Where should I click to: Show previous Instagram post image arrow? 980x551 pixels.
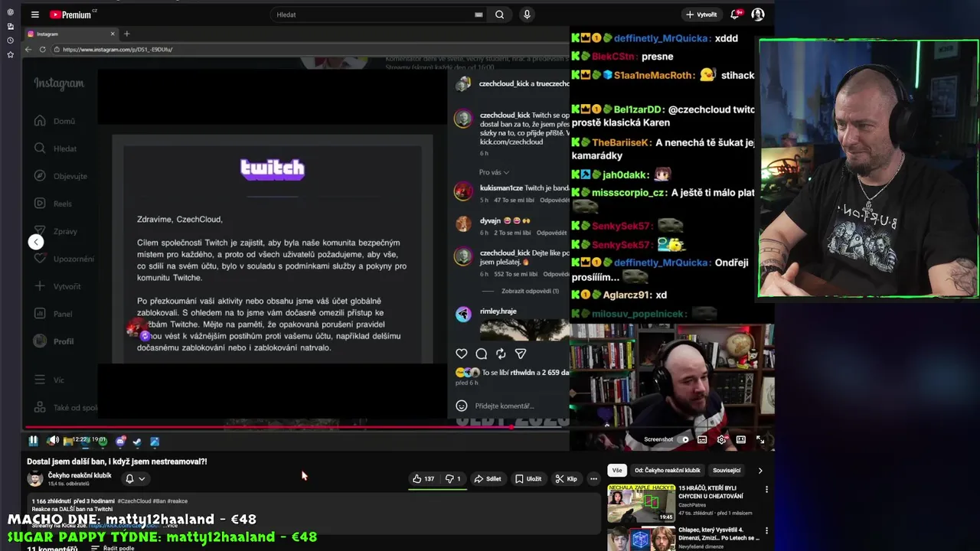(35, 242)
